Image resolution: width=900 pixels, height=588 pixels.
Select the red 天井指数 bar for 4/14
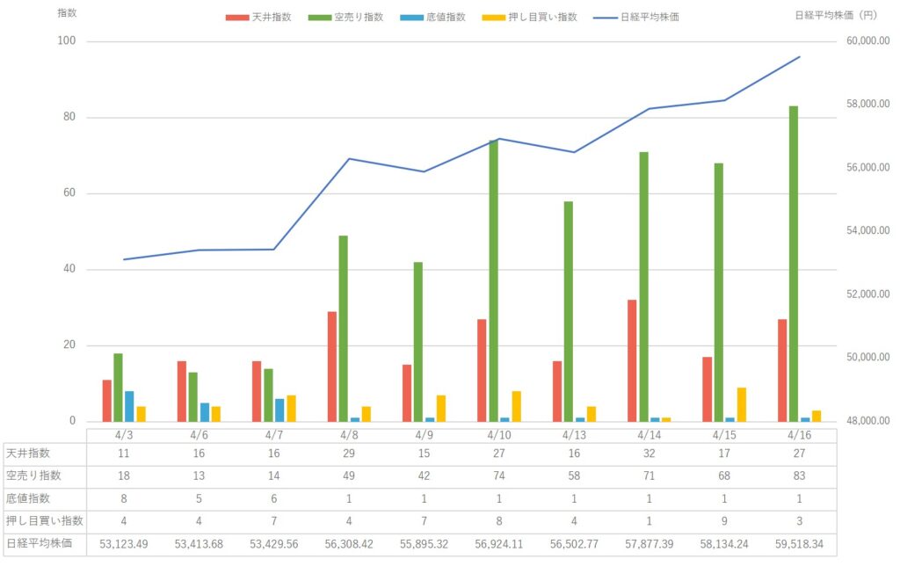coord(632,360)
